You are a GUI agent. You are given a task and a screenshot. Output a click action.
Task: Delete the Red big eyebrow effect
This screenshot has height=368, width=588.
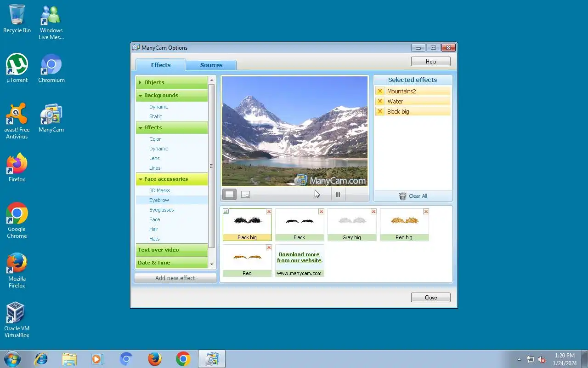(x=426, y=212)
